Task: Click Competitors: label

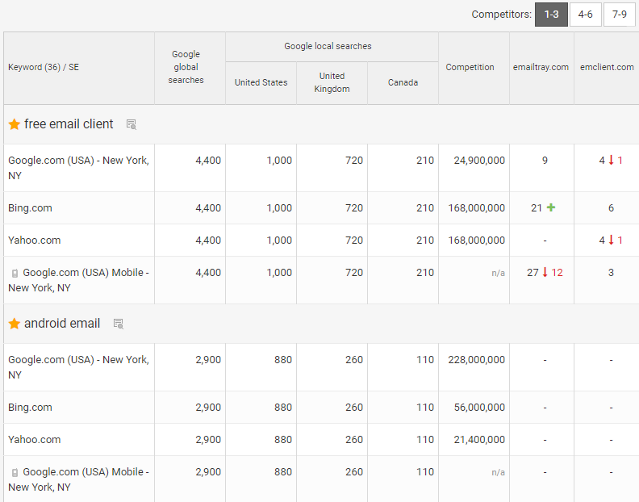Action: (x=501, y=15)
